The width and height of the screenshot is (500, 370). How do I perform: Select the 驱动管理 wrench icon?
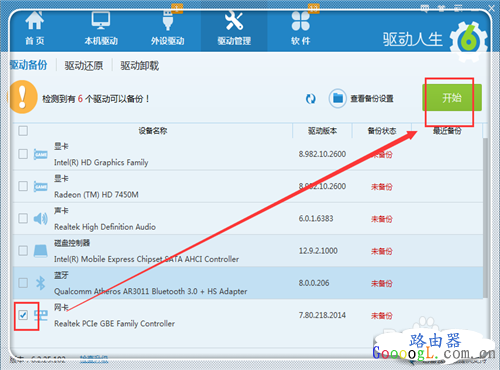(234, 21)
